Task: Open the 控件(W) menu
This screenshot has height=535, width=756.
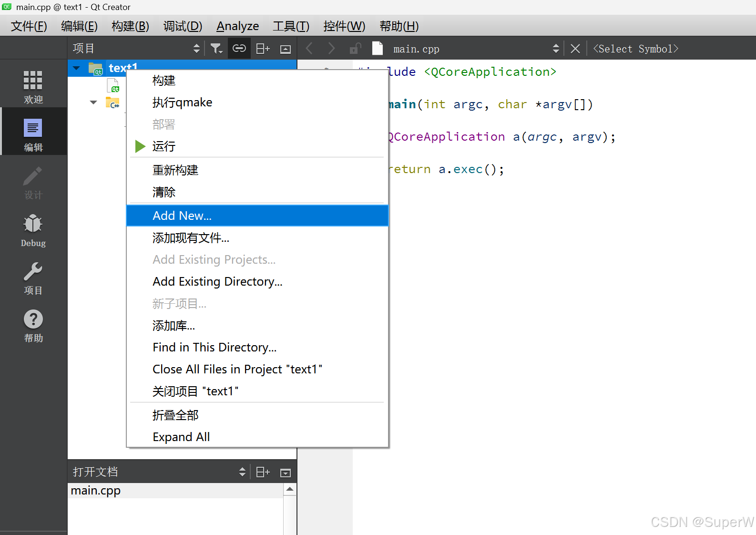Action: (344, 26)
